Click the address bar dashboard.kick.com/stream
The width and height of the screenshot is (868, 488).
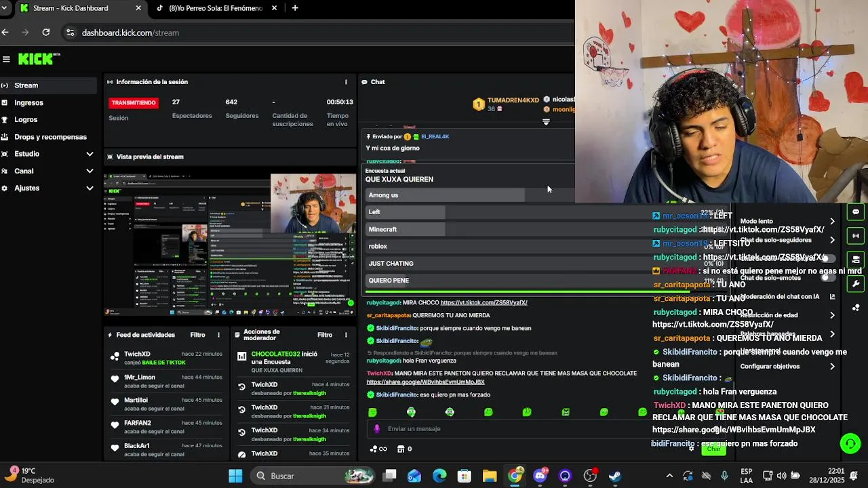click(x=130, y=33)
